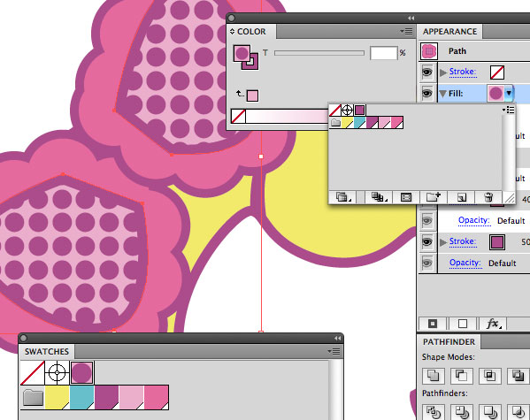Click Add New Stroke in Appearance panel
The height and width of the screenshot is (420, 530).
coord(433,324)
